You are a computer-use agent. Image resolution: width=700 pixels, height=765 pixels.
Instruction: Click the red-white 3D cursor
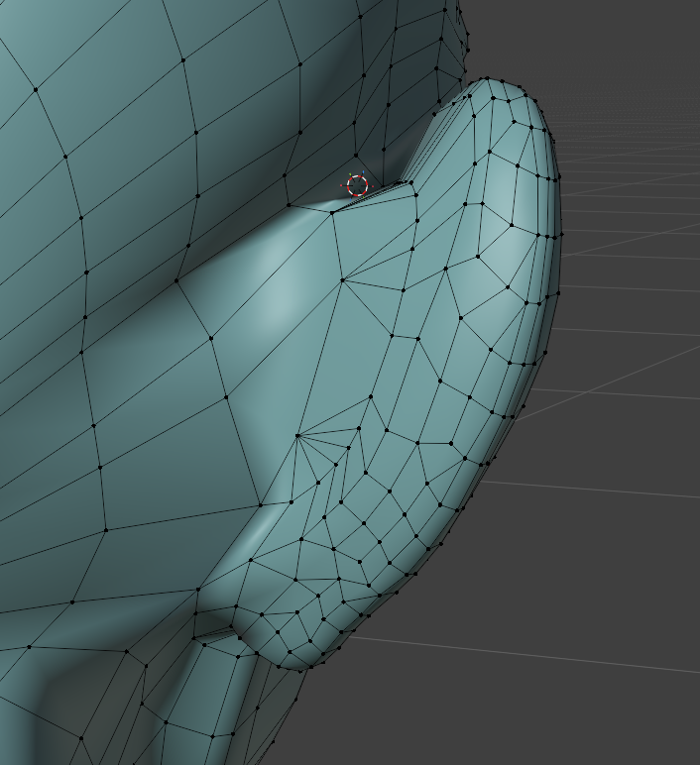point(357,185)
